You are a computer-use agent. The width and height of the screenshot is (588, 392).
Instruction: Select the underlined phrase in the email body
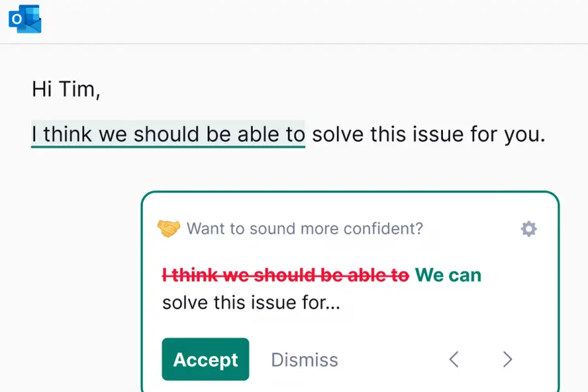coord(168,134)
